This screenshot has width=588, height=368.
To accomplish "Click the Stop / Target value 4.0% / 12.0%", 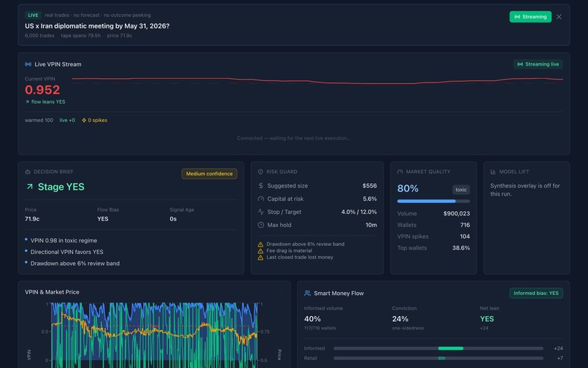I will [359, 212].
